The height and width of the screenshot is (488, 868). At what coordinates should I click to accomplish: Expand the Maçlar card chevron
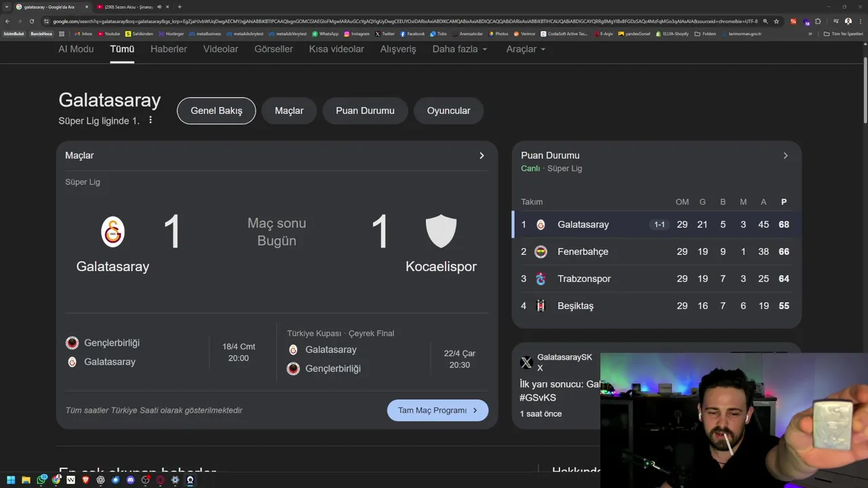pyautogui.click(x=481, y=155)
